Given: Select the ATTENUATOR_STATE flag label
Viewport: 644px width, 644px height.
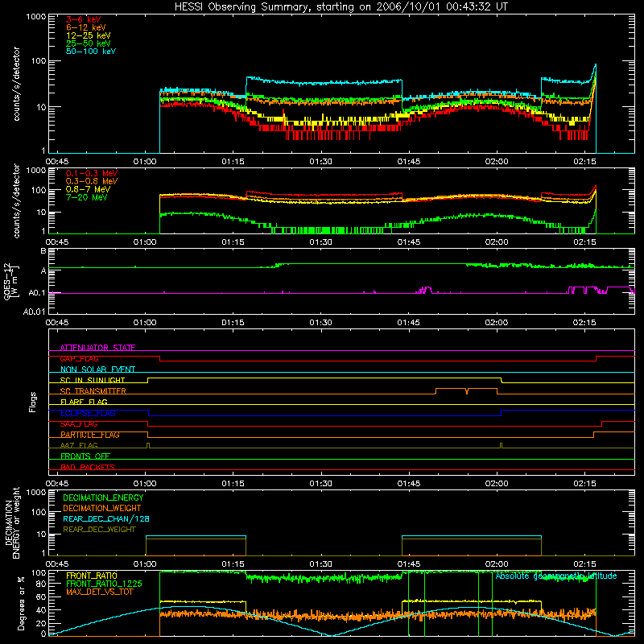Looking at the screenshot, I should pyautogui.click(x=97, y=348).
